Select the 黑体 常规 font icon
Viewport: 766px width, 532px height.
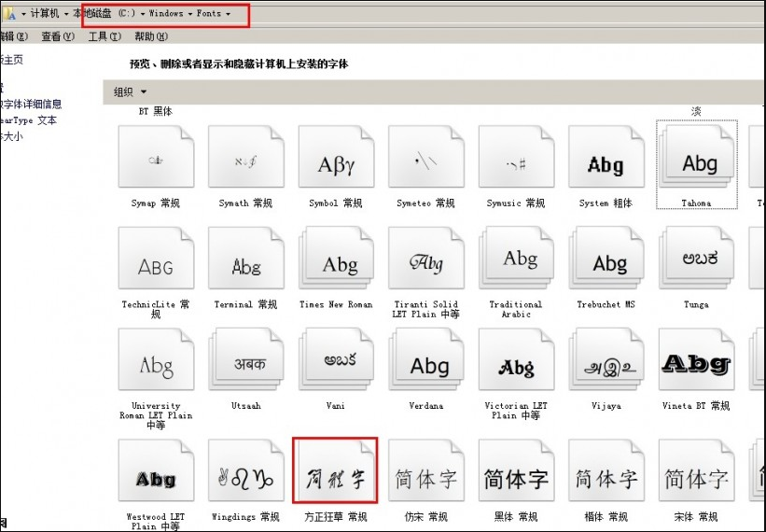click(516, 470)
